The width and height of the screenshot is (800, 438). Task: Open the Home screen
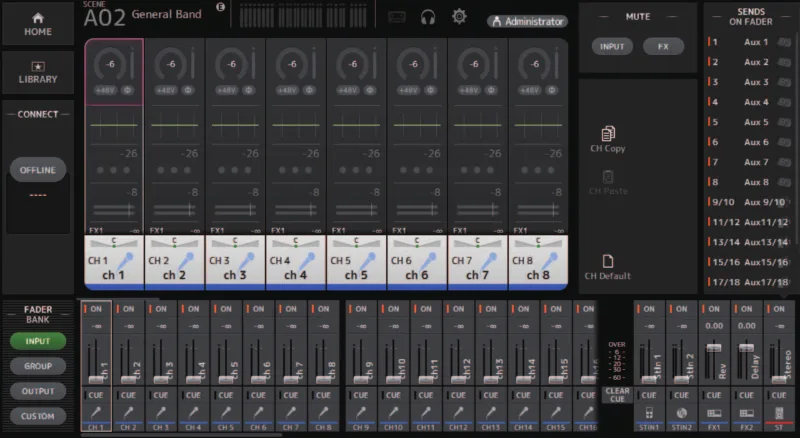38,24
